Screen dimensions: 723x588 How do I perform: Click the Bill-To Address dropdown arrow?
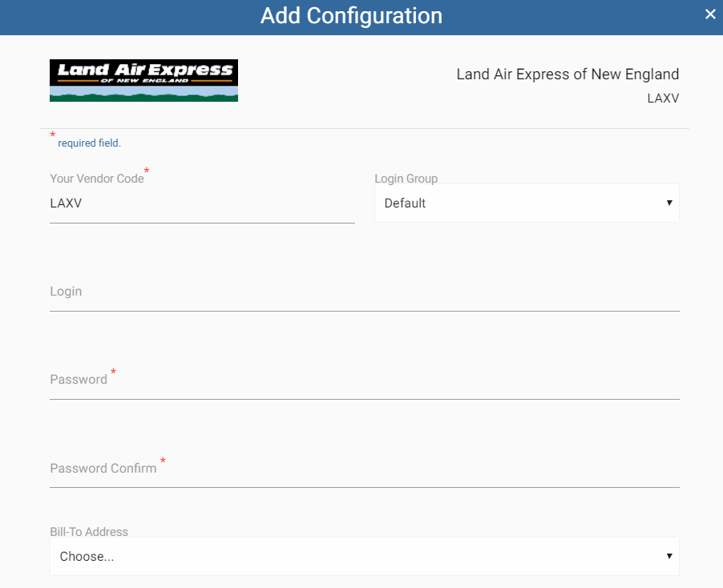pos(668,556)
